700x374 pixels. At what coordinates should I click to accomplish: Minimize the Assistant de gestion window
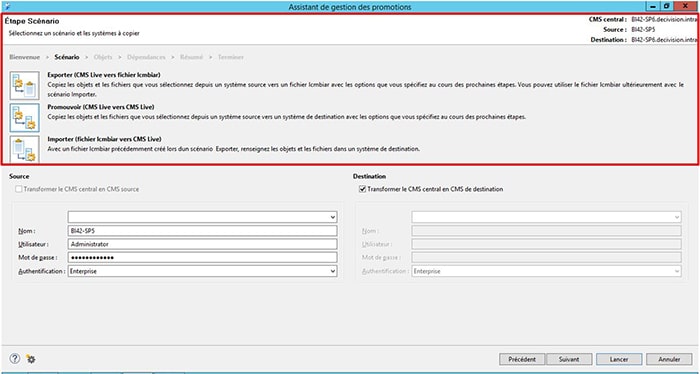pos(654,6)
